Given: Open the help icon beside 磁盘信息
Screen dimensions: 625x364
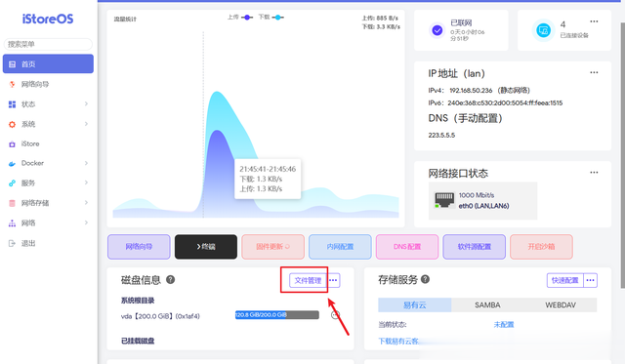Looking at the screenshot, I should tap(171, 279).
